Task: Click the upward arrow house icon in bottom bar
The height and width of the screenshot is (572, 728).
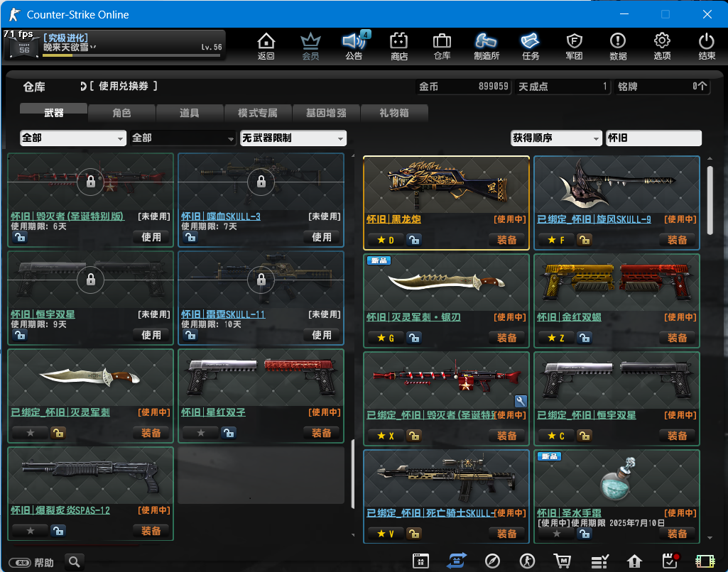Action: point(634,561)
